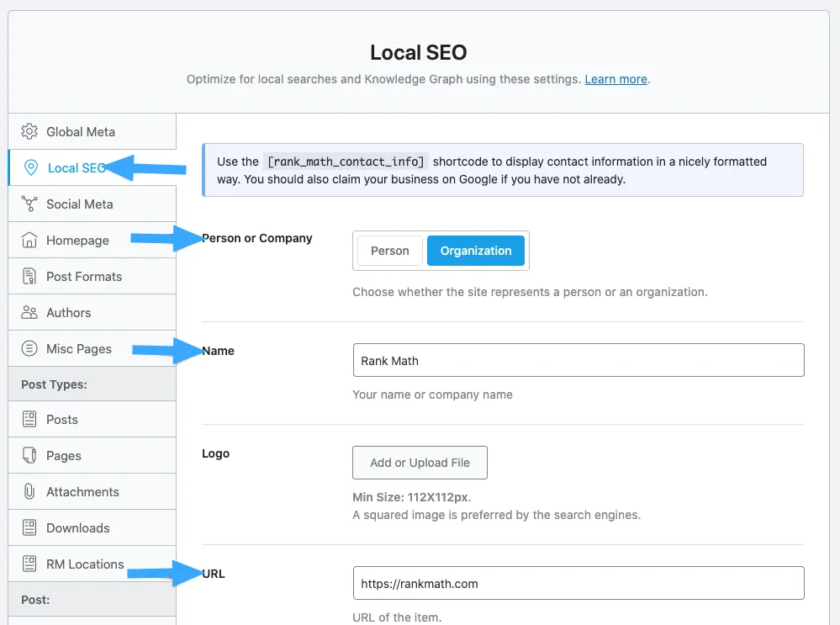Click the Local SEO page heading
Image resolution: width=840 pixels, height=625 pixels.
419,52
